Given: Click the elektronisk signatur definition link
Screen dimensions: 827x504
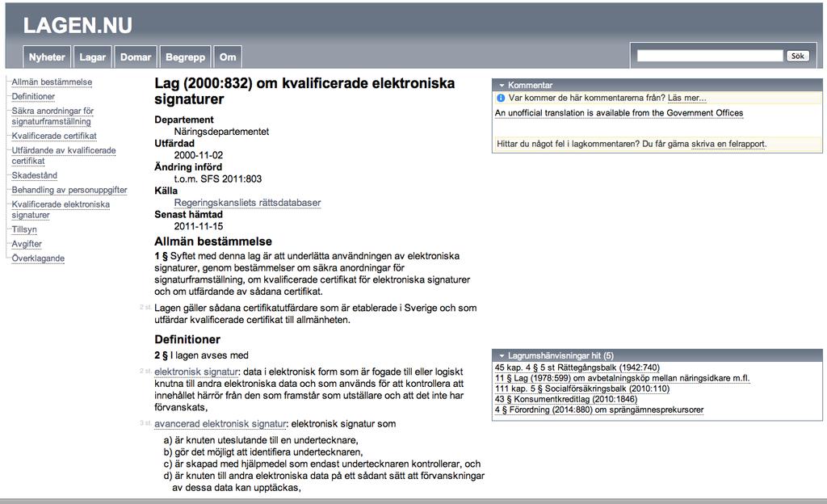Looking at the screenshot, I should [196, 372].
